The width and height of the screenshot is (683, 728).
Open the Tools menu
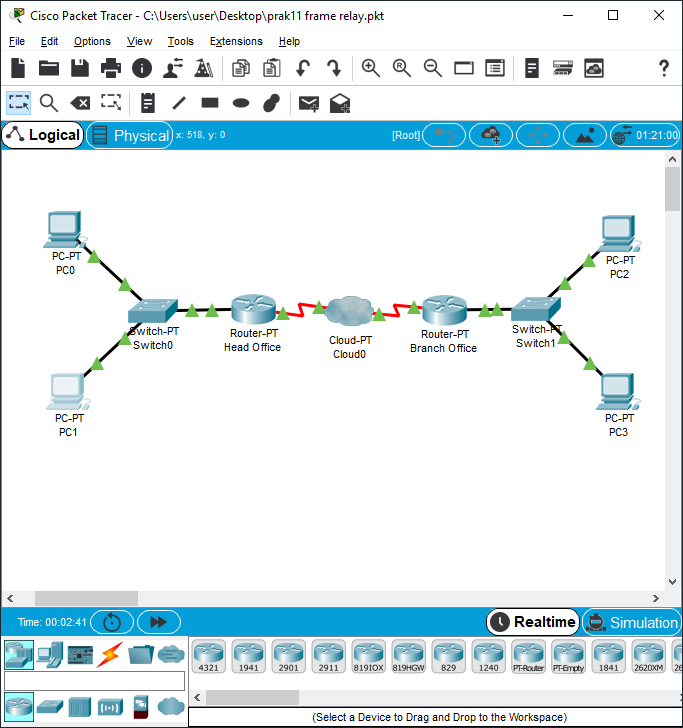tap(181, 41)
